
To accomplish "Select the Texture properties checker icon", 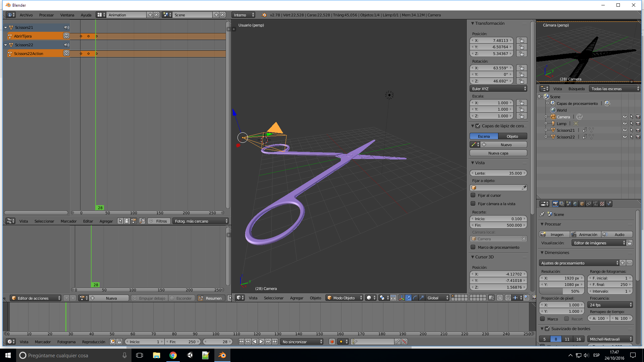I will point(602,204).
